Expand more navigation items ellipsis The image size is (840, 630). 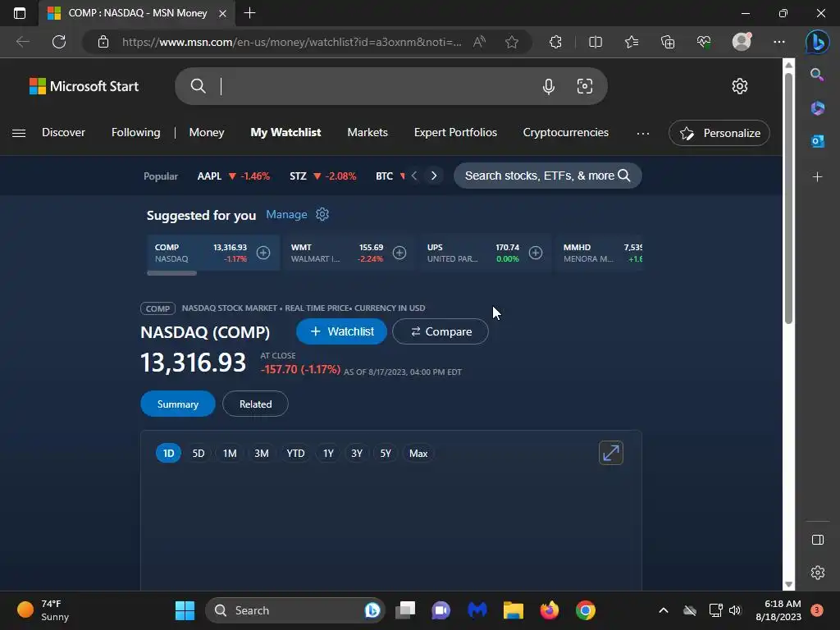[643, 133]
